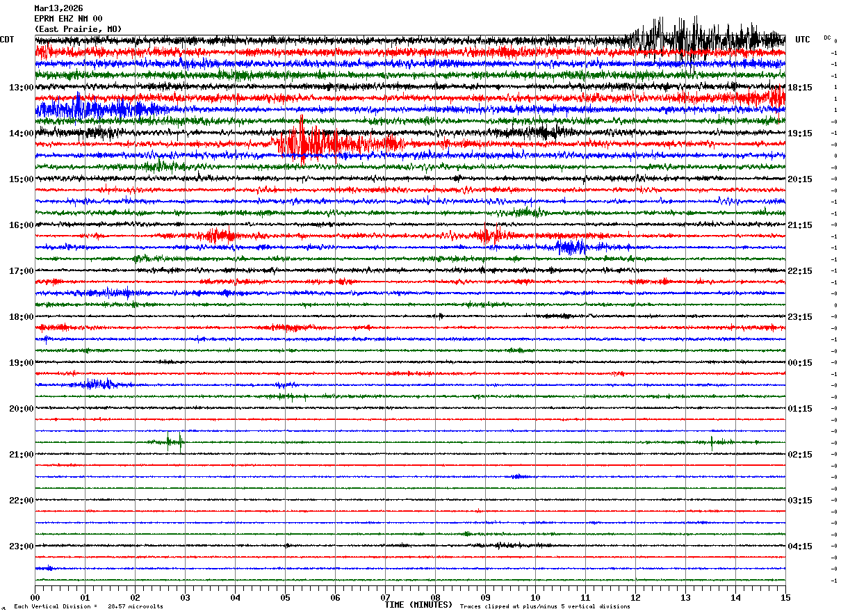Click the 01:15 UTC time label
The image size is (841, 616).
[x=800, y=409]
